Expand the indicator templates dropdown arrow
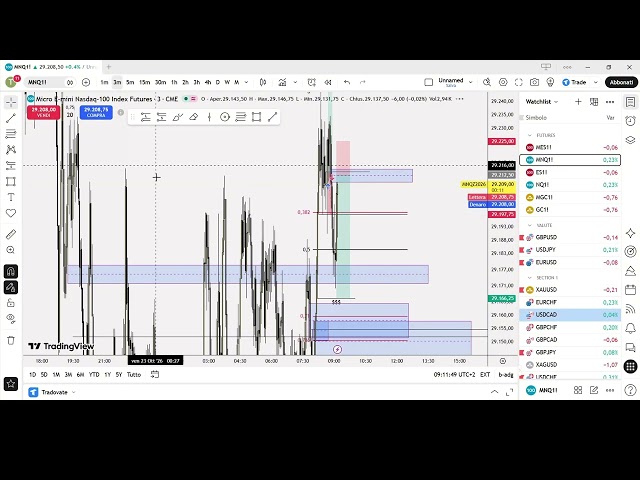This screenshot has width=640, height=480. click(295, 82)
